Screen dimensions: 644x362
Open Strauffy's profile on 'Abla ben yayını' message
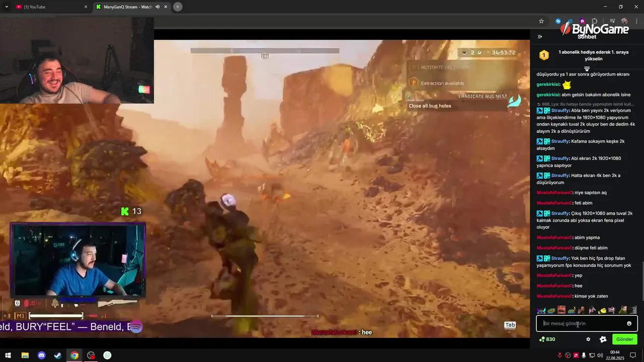click(x=560, y=110)
